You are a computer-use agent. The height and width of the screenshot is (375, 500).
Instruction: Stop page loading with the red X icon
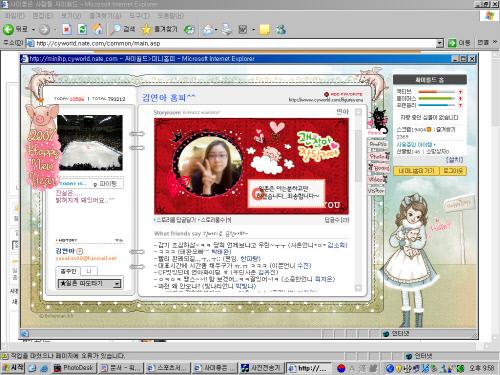click(x=67, y=30)
